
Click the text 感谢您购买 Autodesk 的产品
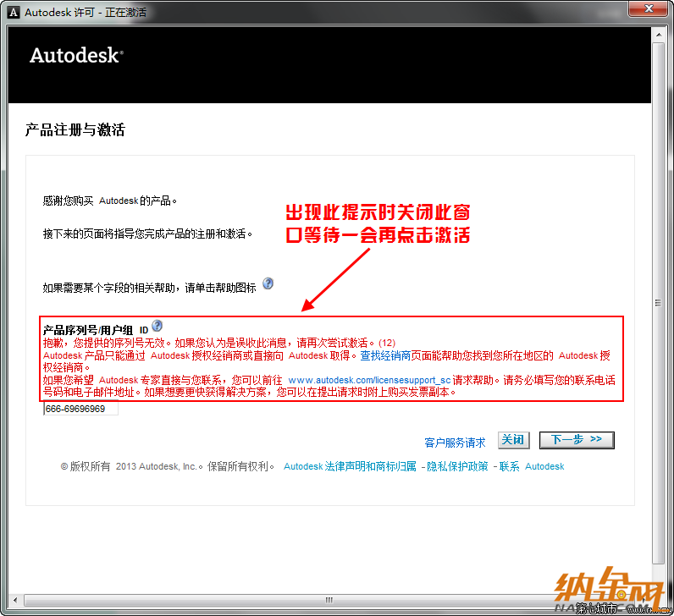tap(109, 201)
